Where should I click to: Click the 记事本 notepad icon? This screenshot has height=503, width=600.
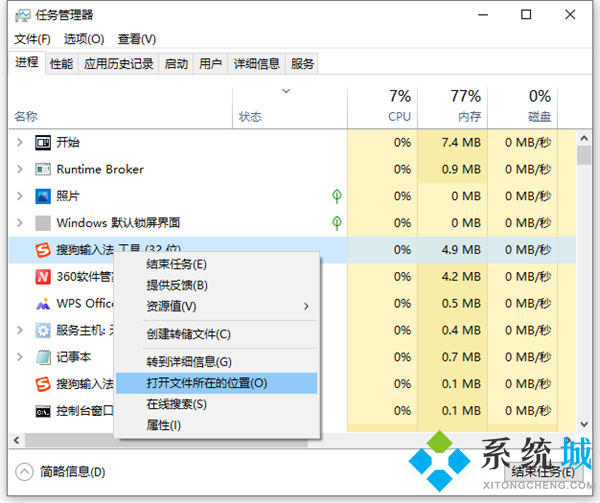(43, 357)
